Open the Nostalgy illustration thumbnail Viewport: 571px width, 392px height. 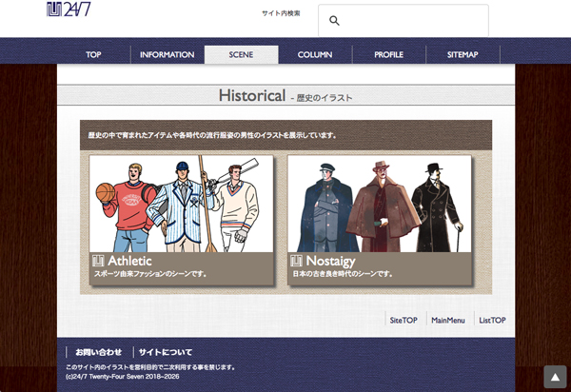point(379,204)
